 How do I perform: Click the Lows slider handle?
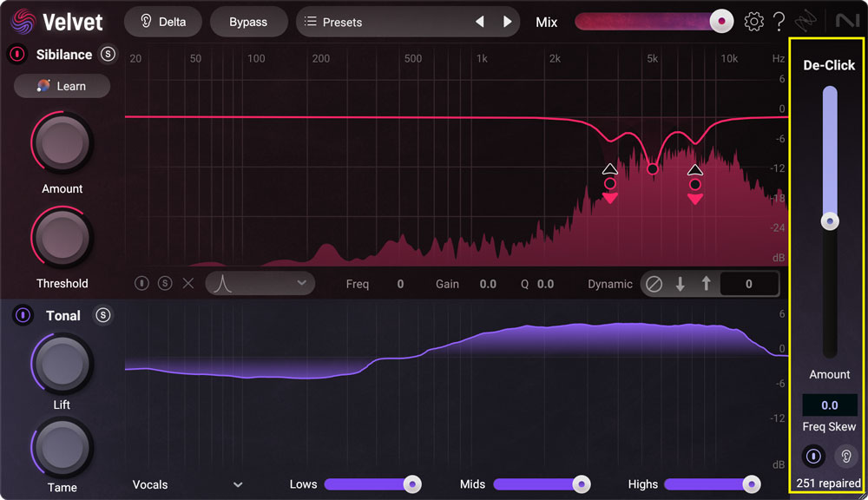point(412,484)
